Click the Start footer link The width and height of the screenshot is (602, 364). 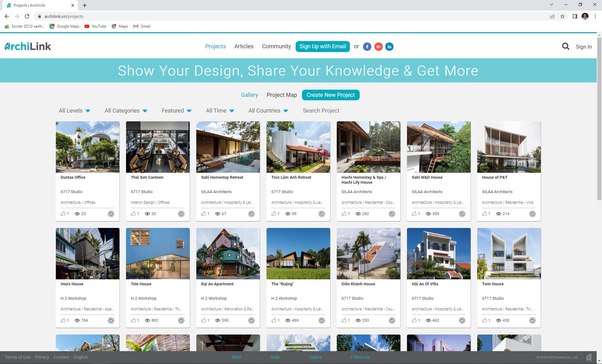tap(236, 357)
